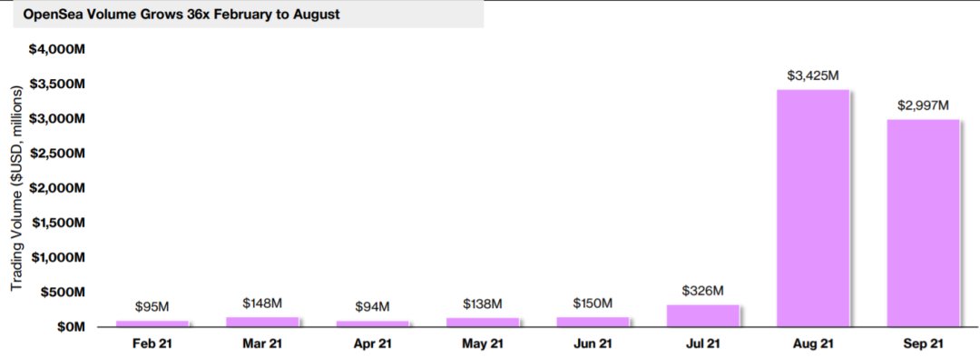
Task: Click the Apr 21 bar
Action: tap(373, 323)
